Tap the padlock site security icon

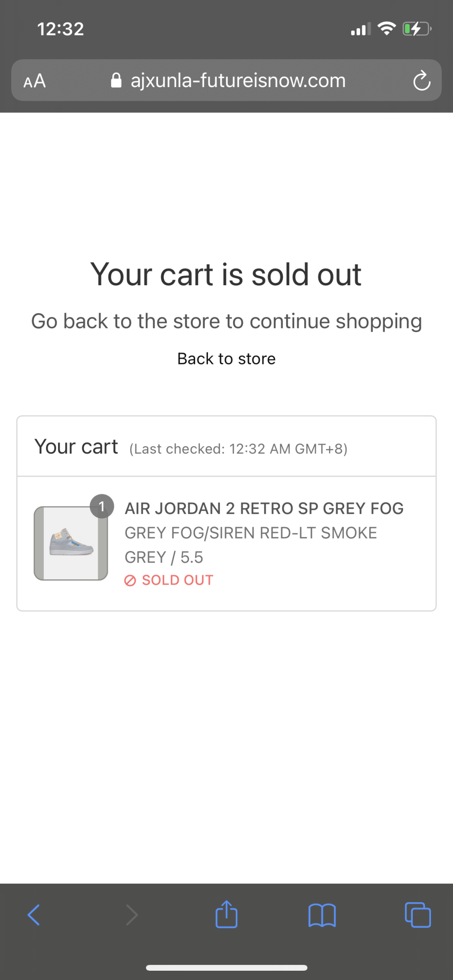116,80
